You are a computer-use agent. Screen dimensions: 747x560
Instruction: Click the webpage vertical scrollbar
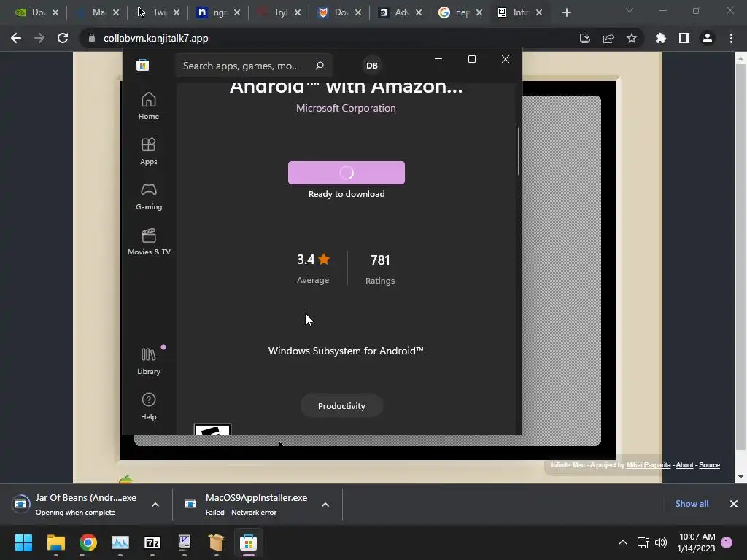coord(740,257)
